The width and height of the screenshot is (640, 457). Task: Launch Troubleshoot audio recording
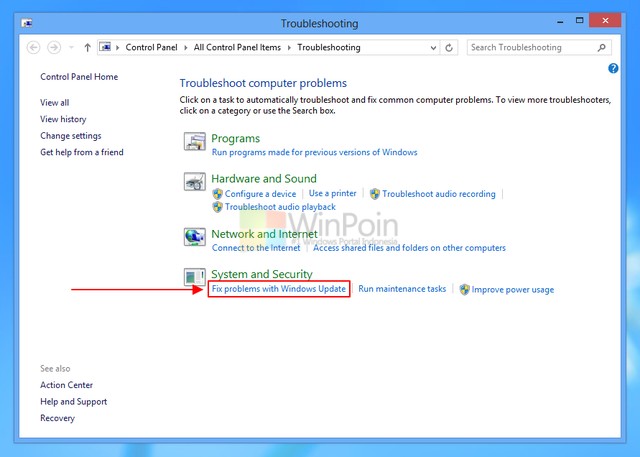pos(439,194)
